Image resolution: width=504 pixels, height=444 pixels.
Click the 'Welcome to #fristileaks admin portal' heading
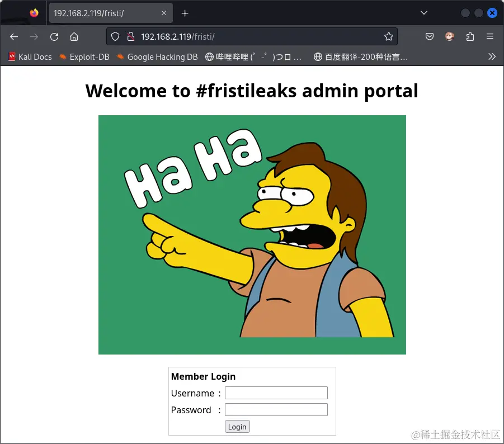pos(252,91)
